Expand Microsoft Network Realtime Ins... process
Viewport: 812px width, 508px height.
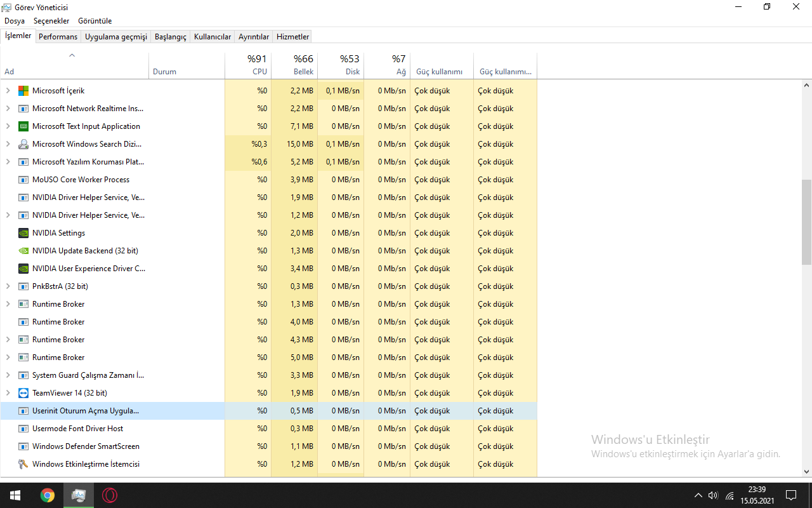click(8, 109)
